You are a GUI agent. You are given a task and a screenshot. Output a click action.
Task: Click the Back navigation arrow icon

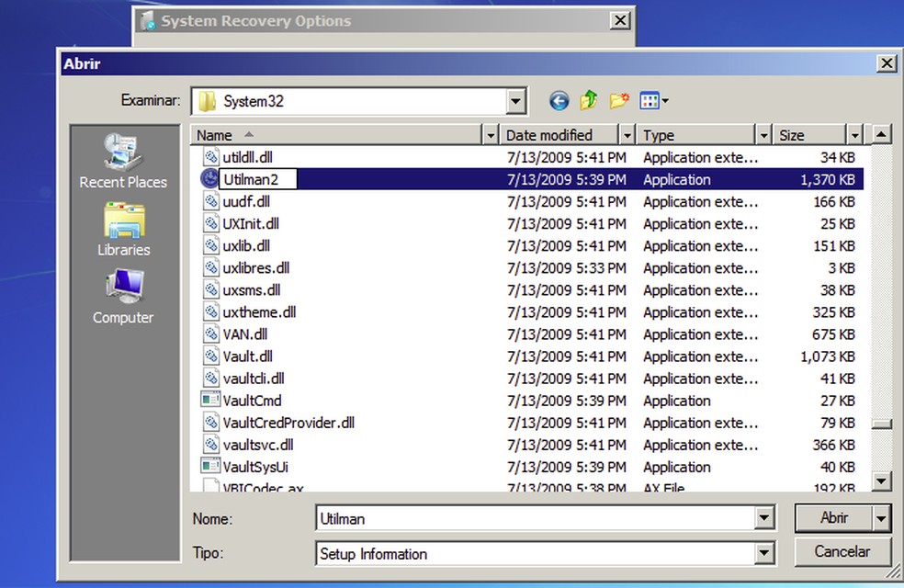pos(559,101)
